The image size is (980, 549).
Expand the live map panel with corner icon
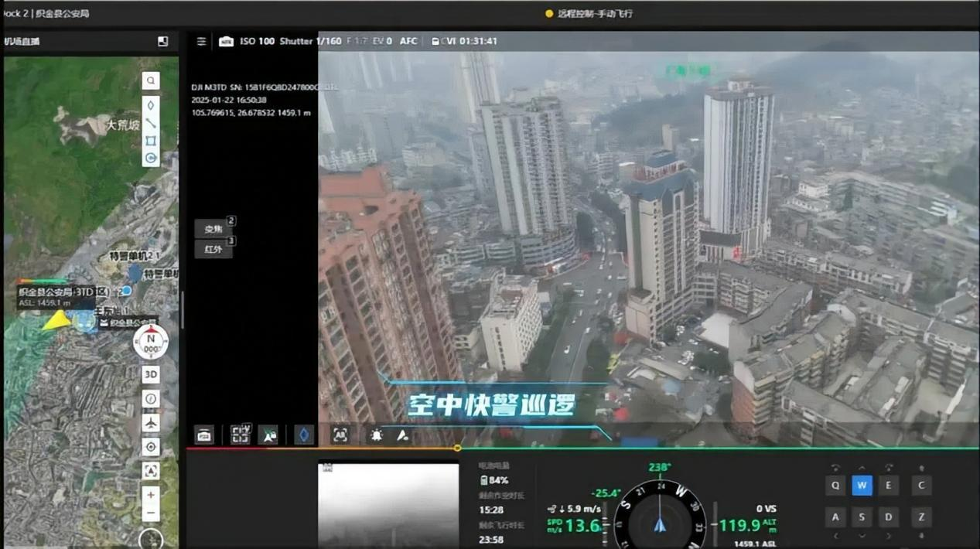(162, 42)
